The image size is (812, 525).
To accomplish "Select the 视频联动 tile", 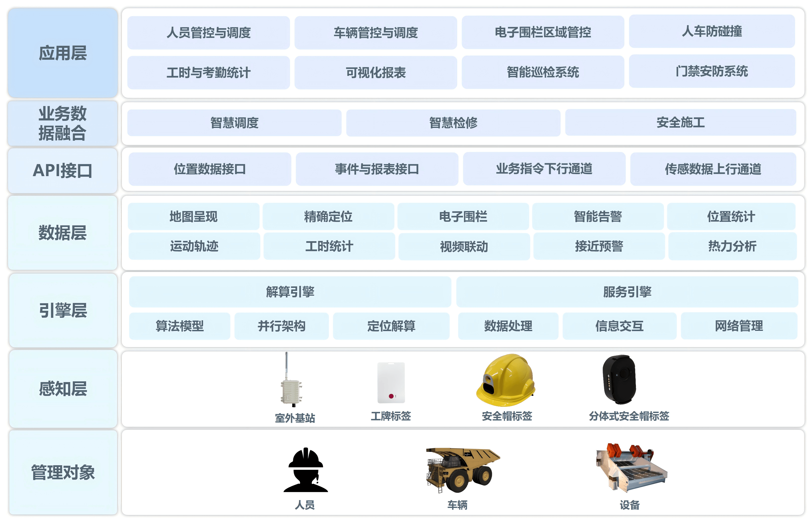I will [464, 246].
